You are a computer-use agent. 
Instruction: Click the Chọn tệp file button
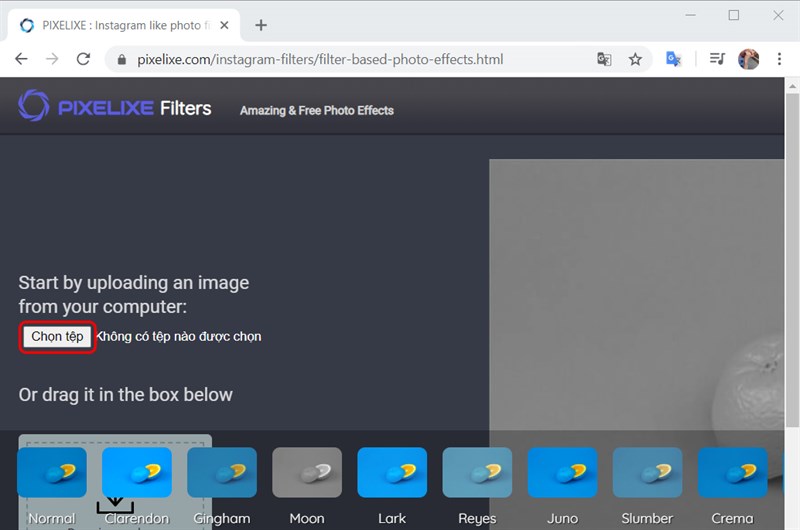pyautogui.click(x=57, y=337)
